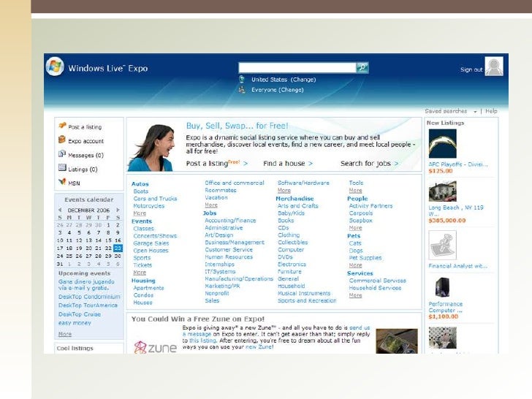Click the Expo account icon
532x399 pixels.
(x=62, y=140)
